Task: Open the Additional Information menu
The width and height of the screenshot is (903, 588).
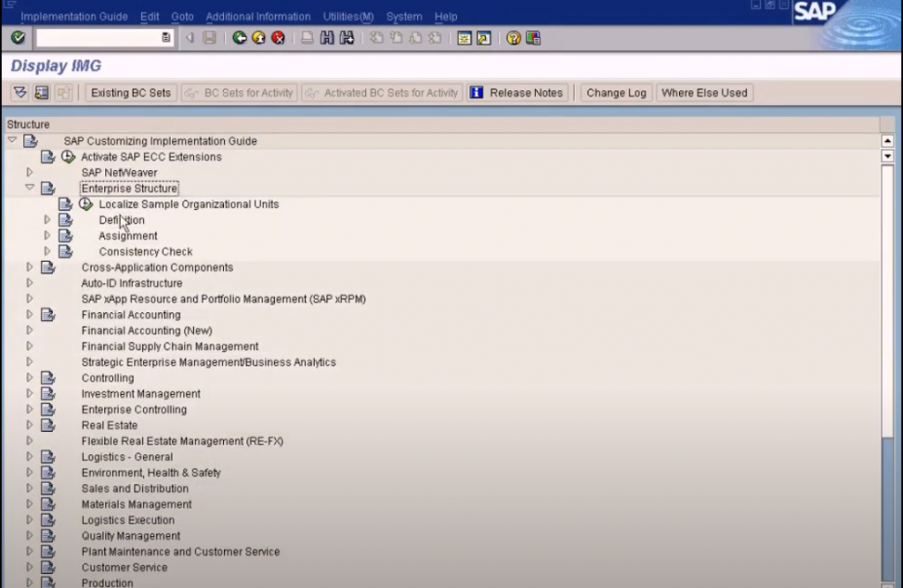Action: pos(258,17)
